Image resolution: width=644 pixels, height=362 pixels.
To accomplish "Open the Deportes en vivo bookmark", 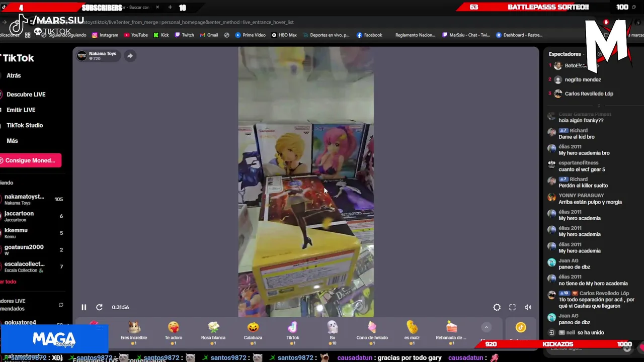I will coord(325,35).
